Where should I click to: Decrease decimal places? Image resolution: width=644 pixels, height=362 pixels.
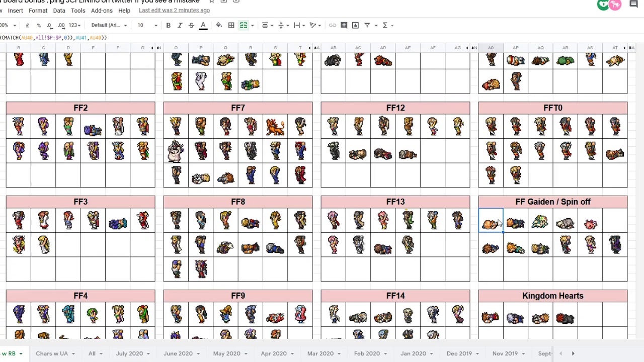pos(49,25)
